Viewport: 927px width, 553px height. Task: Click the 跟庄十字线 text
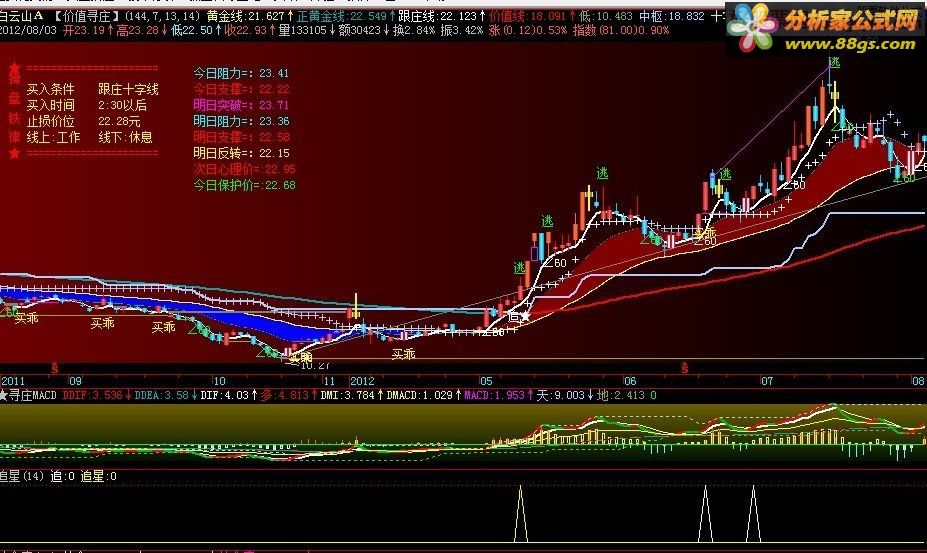(128, 89)
